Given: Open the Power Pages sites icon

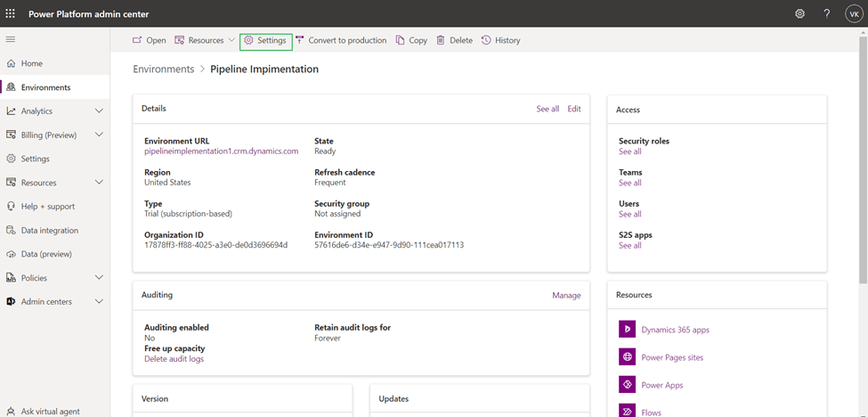Looking at the screenshot, I should (x=627, y=357).
